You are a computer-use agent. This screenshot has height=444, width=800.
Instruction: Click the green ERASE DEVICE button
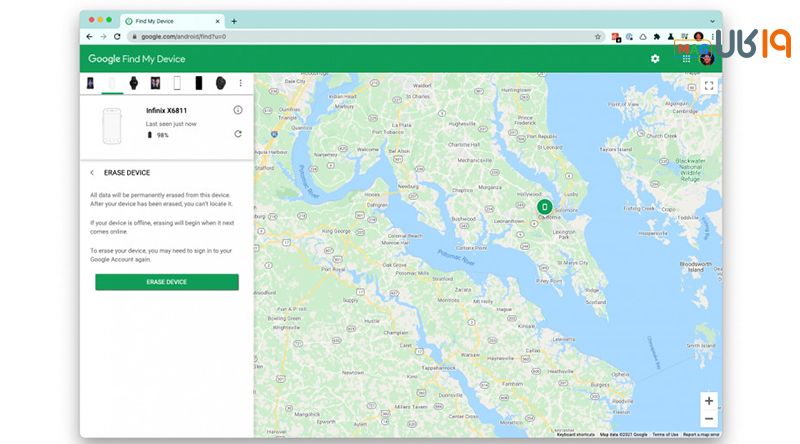(x=167, y=282)
